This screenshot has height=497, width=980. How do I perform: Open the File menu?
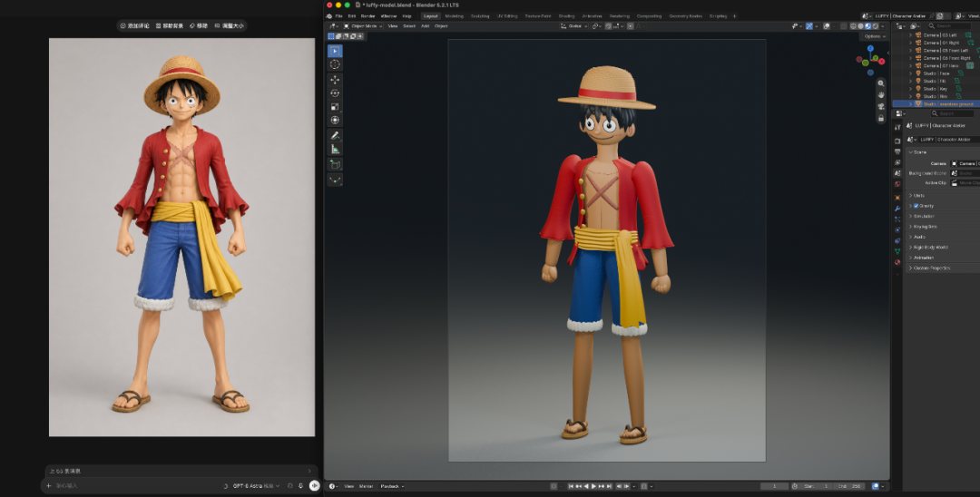click(338, 15)
